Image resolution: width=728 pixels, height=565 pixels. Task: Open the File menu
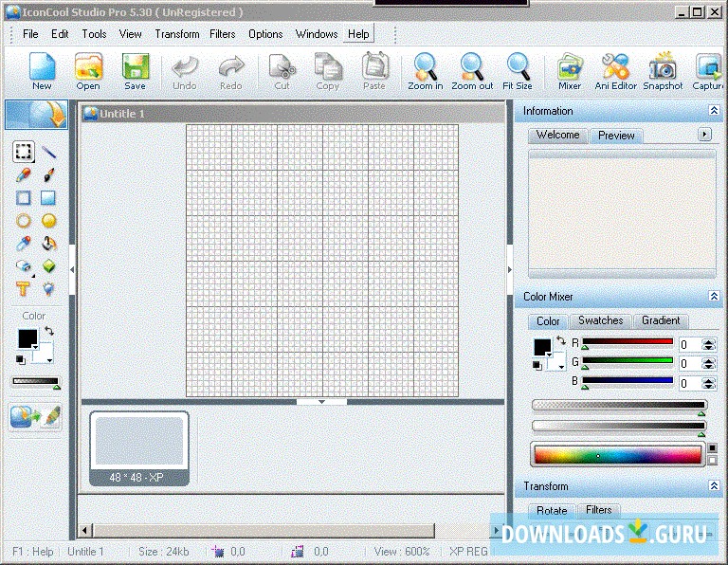tap(30, 34)
